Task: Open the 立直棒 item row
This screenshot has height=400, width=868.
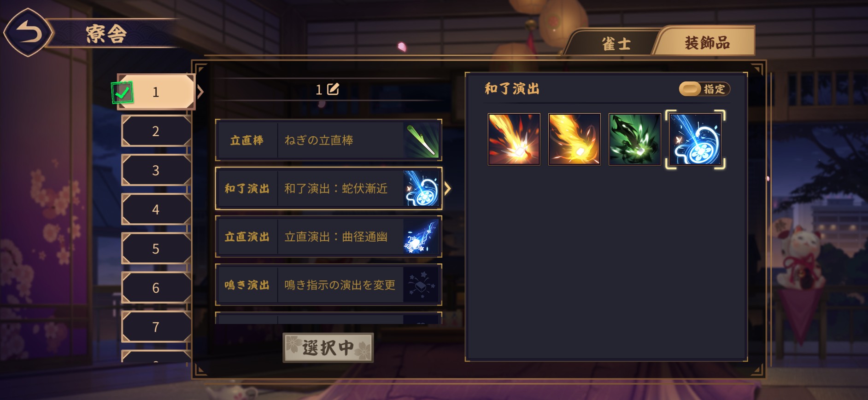Action: pos(328,140)
